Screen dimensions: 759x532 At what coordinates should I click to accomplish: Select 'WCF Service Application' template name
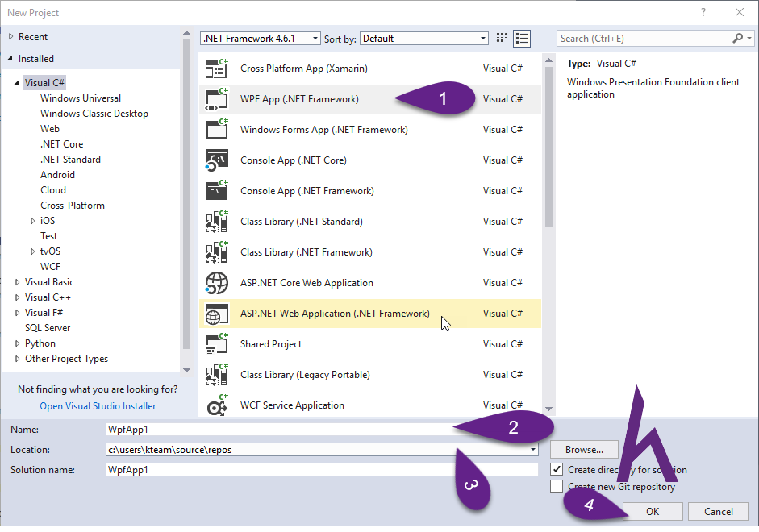click(x=292, y=405)
